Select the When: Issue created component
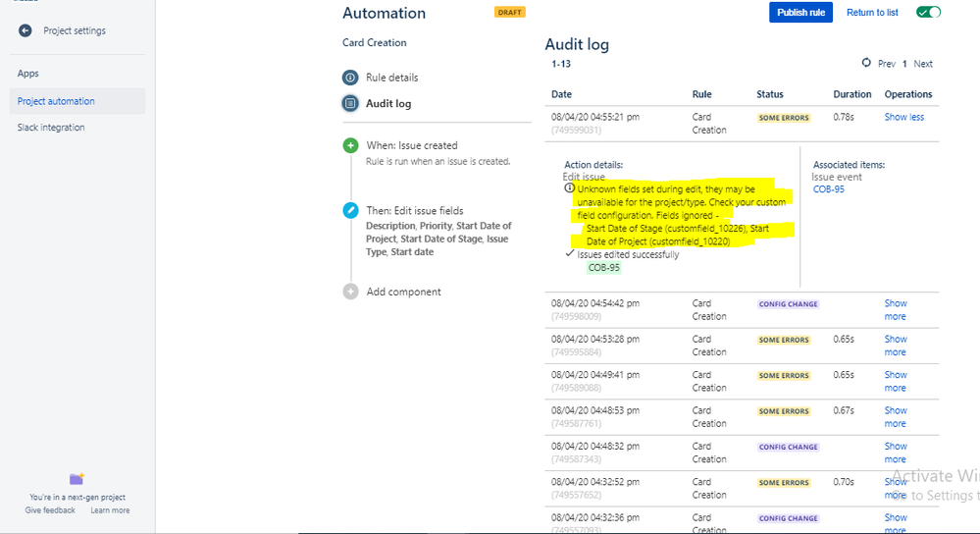The image size is (980, 534). point(412,145)
